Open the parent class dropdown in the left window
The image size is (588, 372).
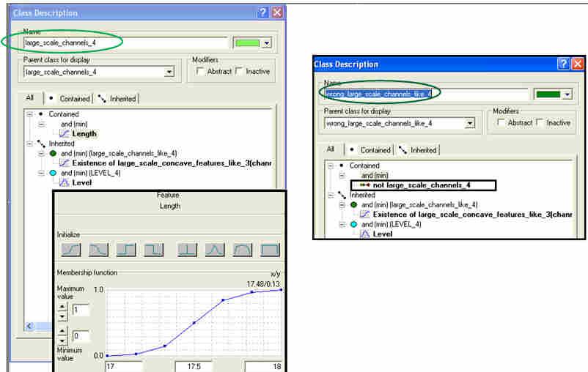tap(169, 72)
